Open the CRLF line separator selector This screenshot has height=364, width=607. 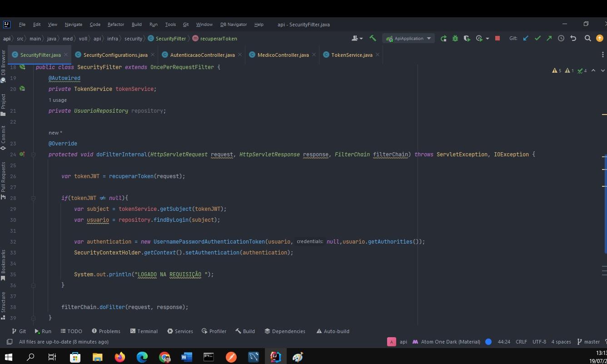point(521,342)
